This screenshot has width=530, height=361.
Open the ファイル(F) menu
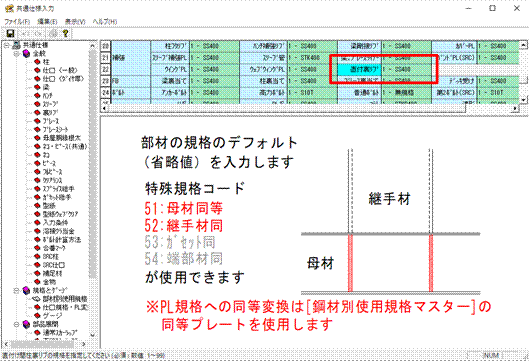[17, 21]
